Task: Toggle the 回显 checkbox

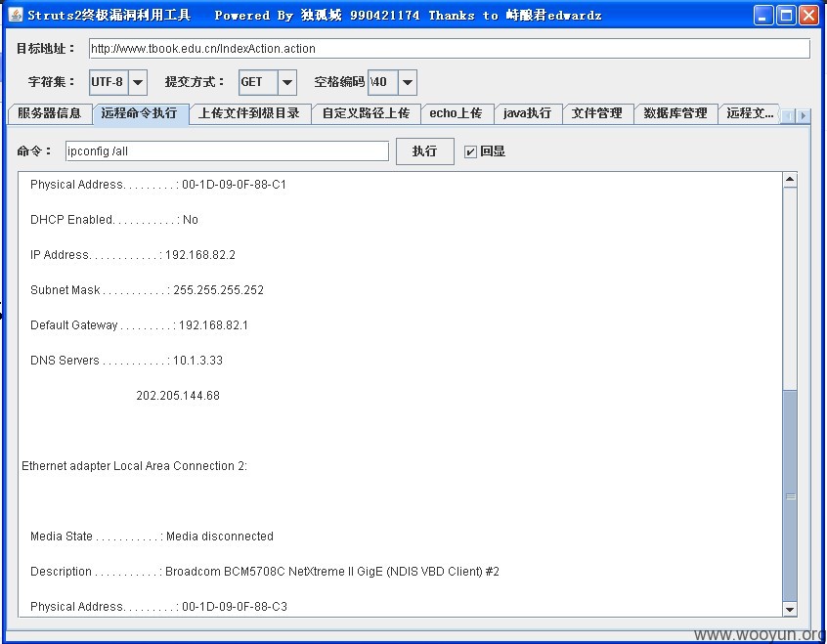Action: 470,151
